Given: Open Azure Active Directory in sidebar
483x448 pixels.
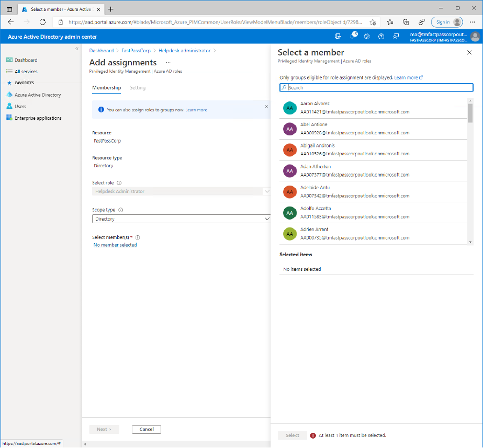Looking at the screenshot, I should 38,95.
